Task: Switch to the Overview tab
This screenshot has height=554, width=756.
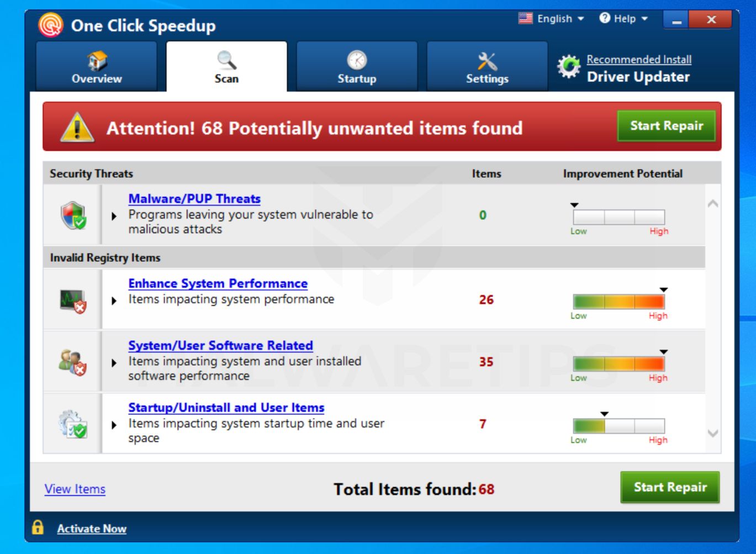Action: pos(97,66)
